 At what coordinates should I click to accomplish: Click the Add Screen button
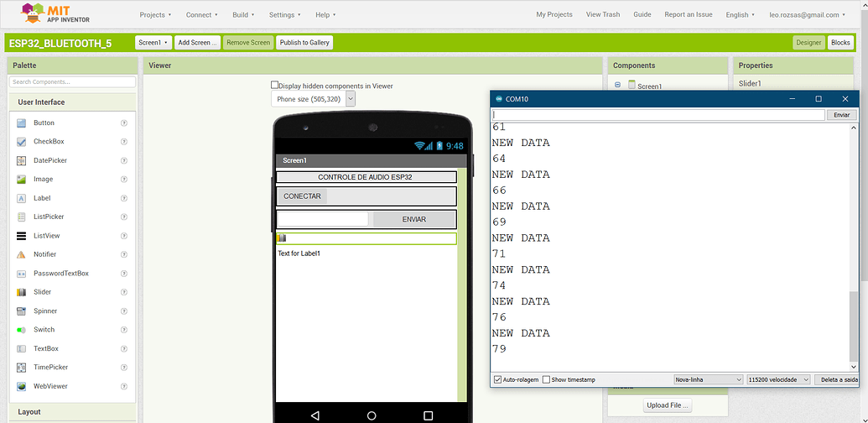tap(196, 43)
